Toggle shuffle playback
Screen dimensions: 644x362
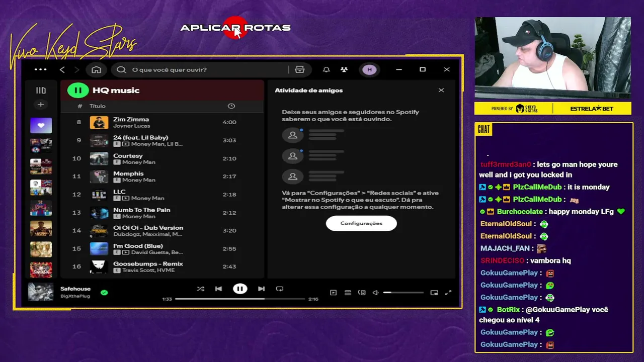(x=200, y=289)
